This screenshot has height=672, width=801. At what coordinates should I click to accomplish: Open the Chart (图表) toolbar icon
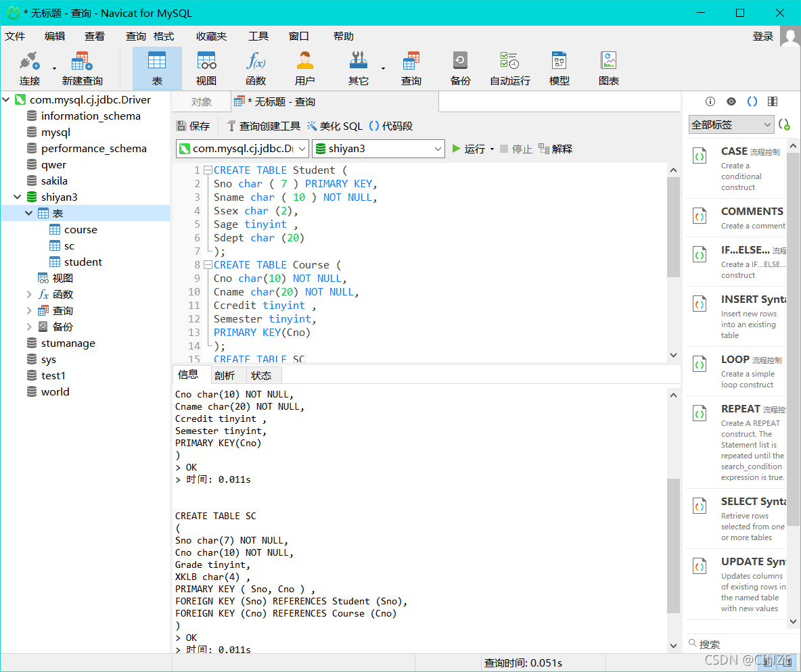click(x=609, y=68)
